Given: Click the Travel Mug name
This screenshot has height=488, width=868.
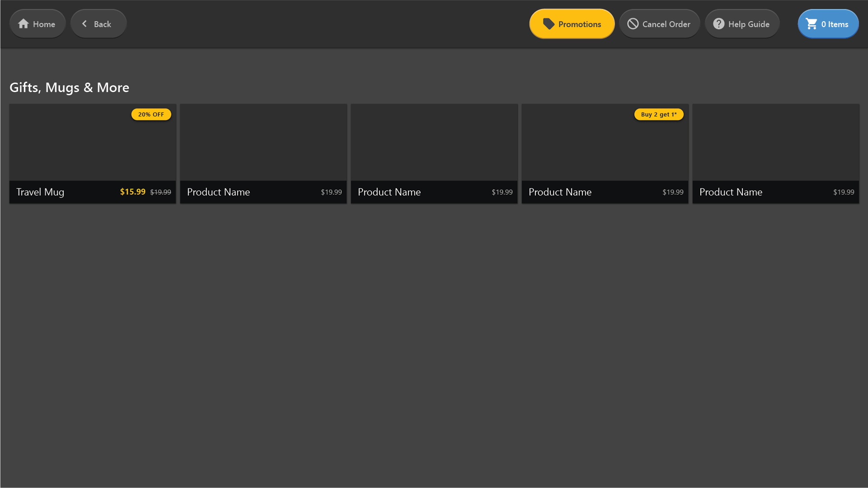Looking at the screenshot, I should coord(40,192).
